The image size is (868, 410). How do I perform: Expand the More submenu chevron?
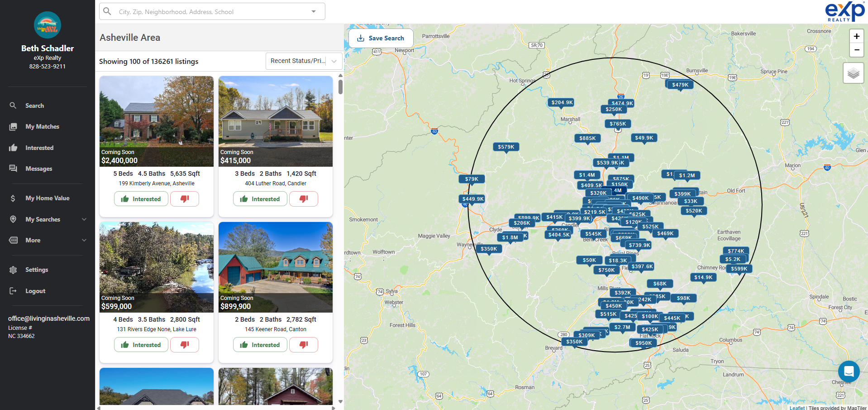point(84,240)
